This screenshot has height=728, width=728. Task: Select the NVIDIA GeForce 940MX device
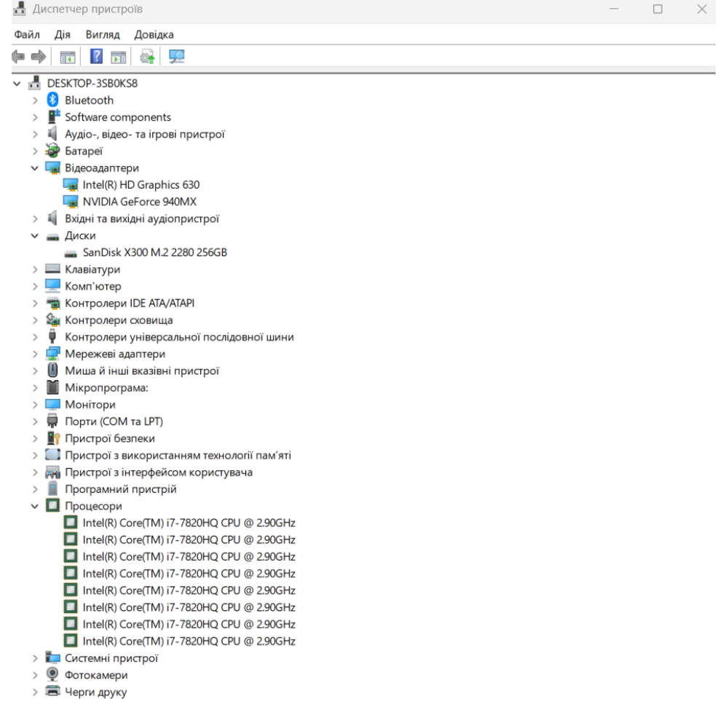(x=140, y=202)
